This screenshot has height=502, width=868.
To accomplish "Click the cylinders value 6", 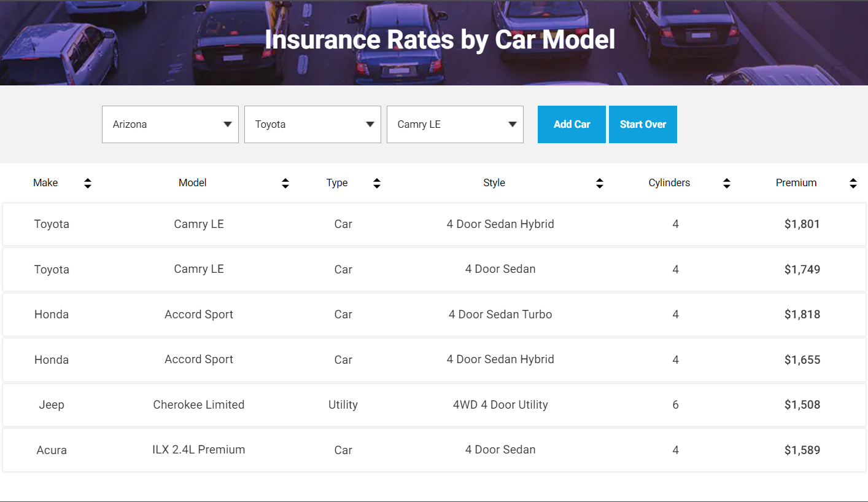I will coord(675,405).
